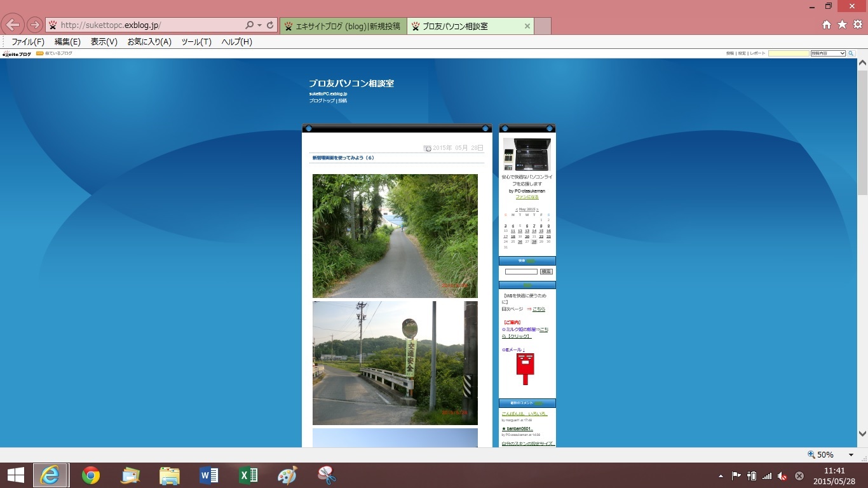
Task: Go to previous month in calendar
Action: pos(517,209)
